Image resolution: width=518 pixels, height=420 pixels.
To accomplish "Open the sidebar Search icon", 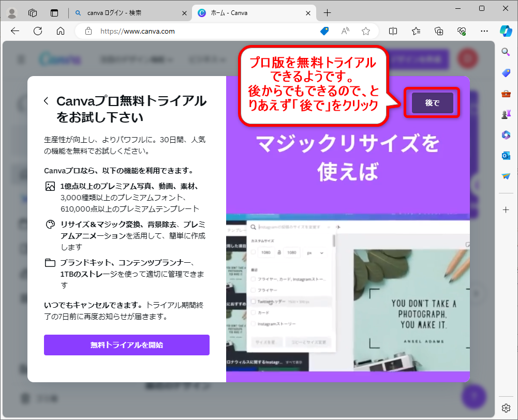I will (506, 52).
